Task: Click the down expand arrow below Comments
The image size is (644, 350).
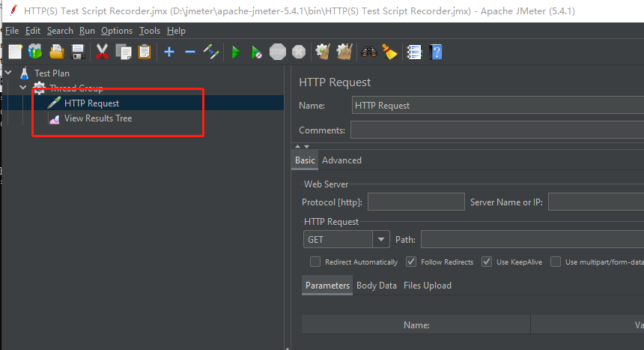Action: [306, 146]
